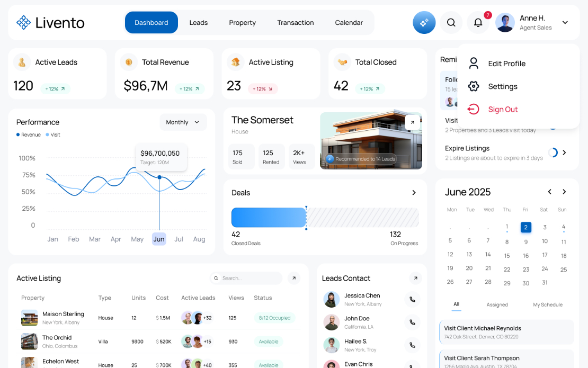
Task: Click the 8/12 Occupied status badge
Action: point(274,318)
